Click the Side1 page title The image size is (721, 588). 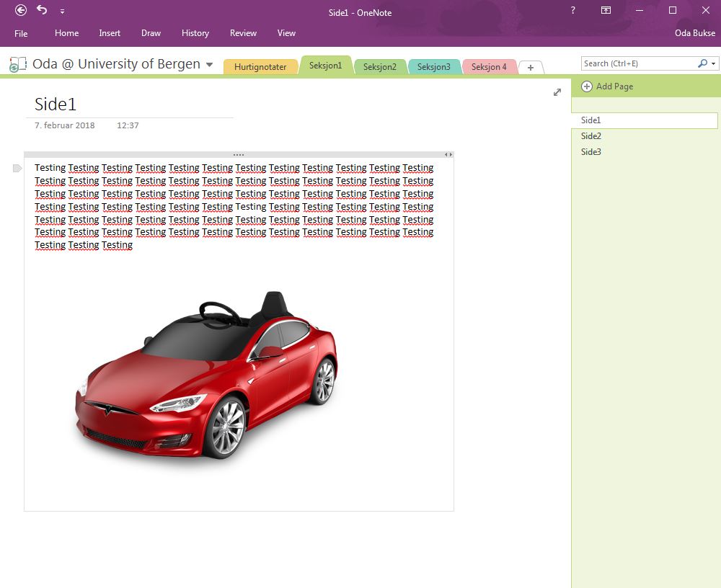point(56,104)
